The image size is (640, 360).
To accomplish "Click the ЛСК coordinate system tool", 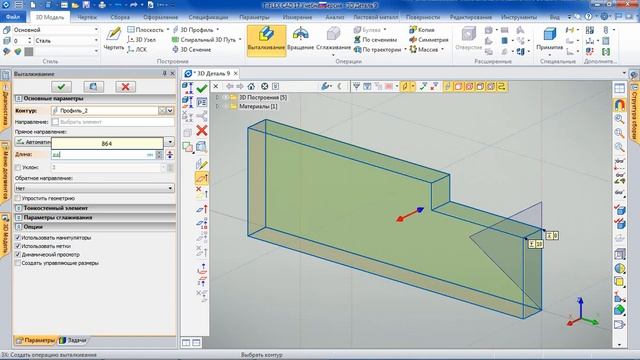I will [137, 49].
